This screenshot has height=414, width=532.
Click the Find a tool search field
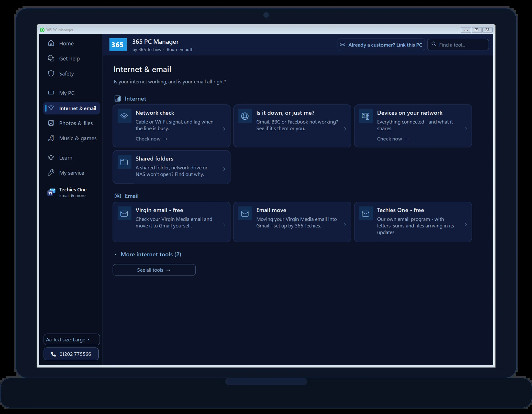coord(458,45)
